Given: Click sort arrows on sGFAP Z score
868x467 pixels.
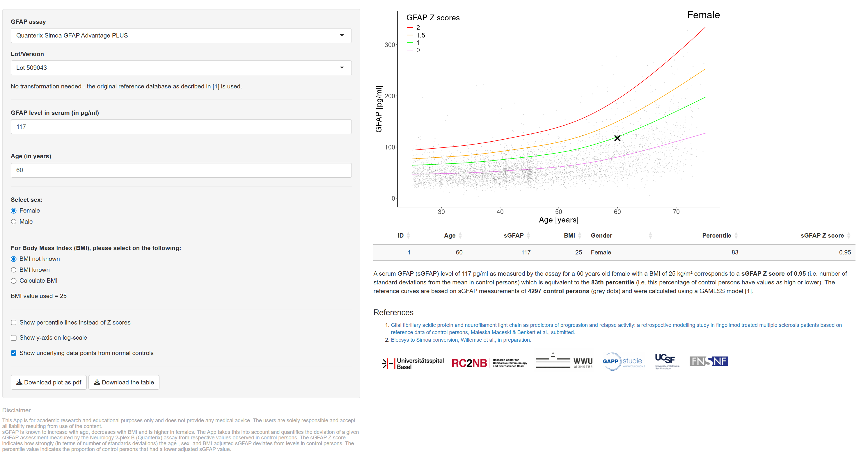Looking at the screenshot, I should (x=849, y=236).
